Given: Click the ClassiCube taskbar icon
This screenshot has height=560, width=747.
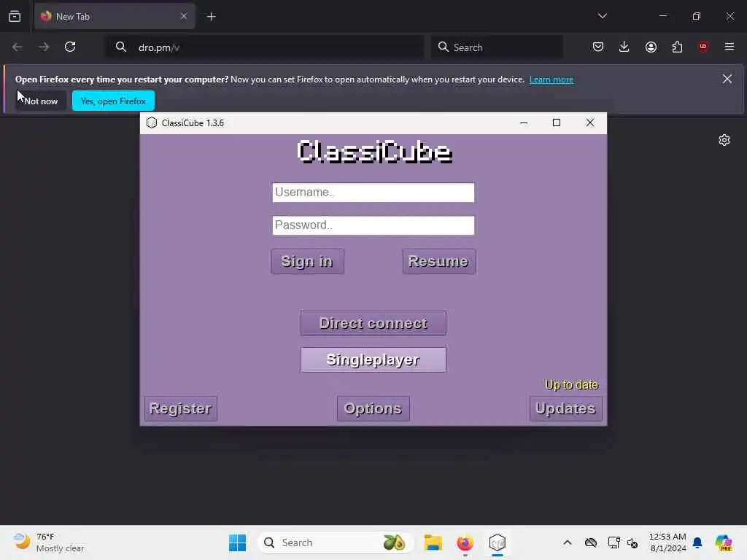Looking at the screenshot, I should [x=497, y=542].
